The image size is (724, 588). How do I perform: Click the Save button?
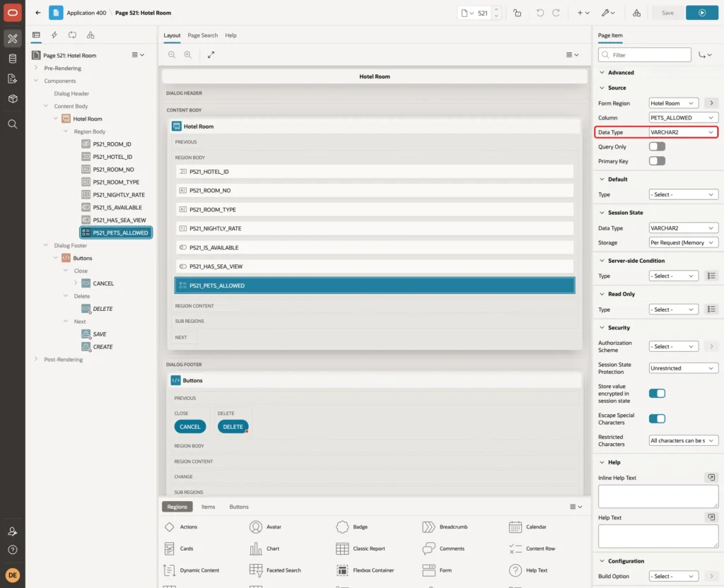click(x=667, y=13)
